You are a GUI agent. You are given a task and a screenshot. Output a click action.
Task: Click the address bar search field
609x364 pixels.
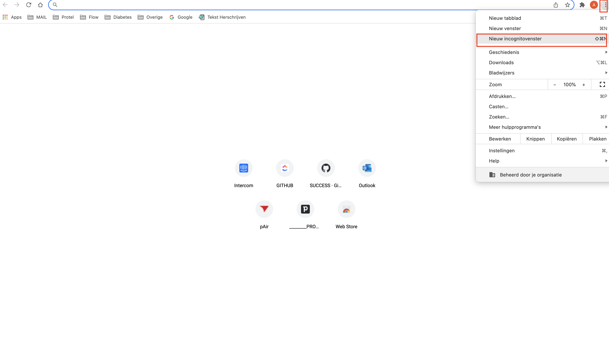(294, 5)
